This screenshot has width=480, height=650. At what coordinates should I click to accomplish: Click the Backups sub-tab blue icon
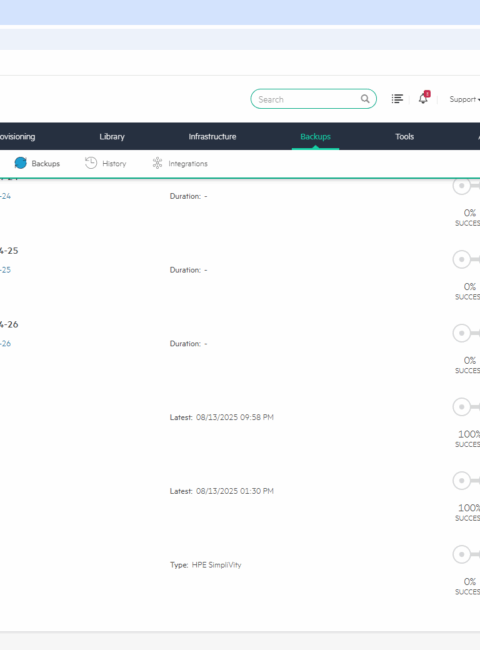pyautogui.click(x=20, y=163)
